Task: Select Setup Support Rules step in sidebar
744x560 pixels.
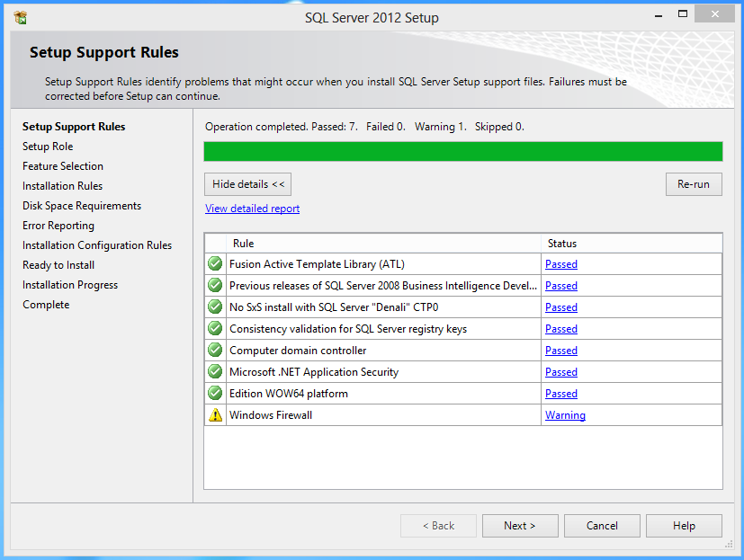Action: [x=74, y=127]
